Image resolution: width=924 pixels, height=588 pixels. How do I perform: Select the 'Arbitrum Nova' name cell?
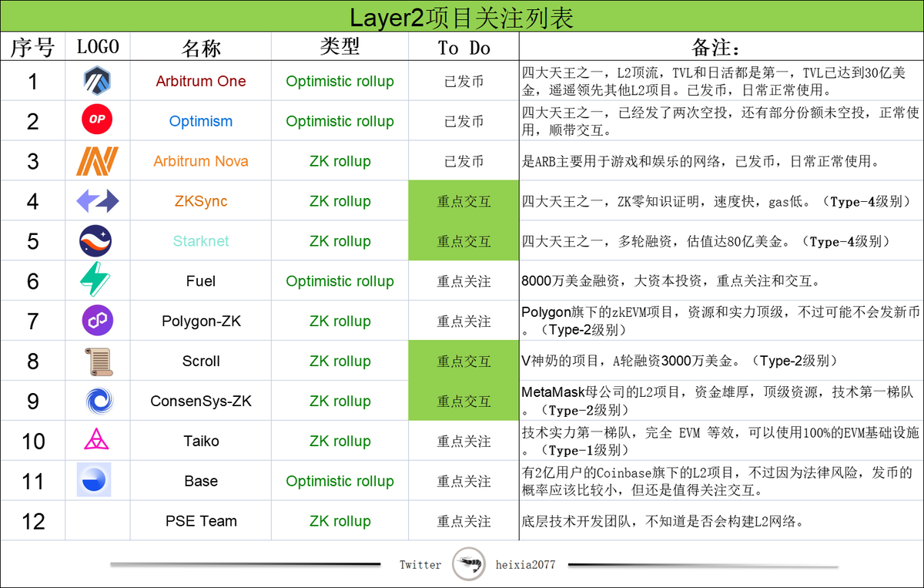coord(201,161)
